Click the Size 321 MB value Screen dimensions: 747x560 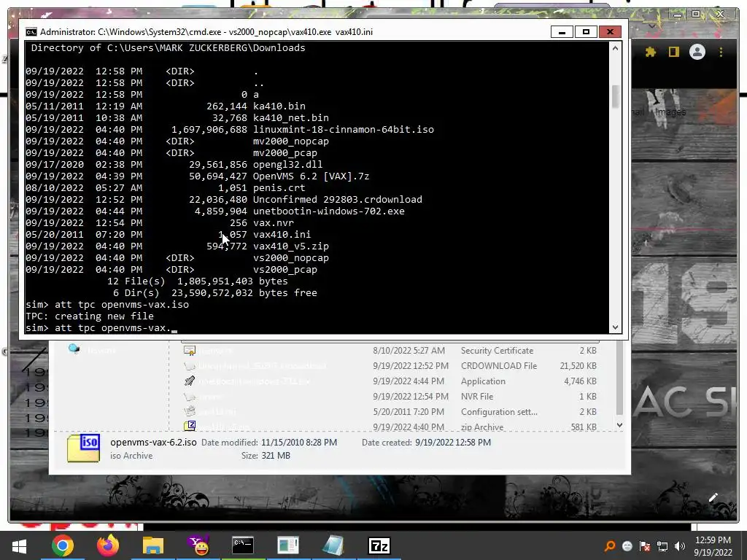275,456
